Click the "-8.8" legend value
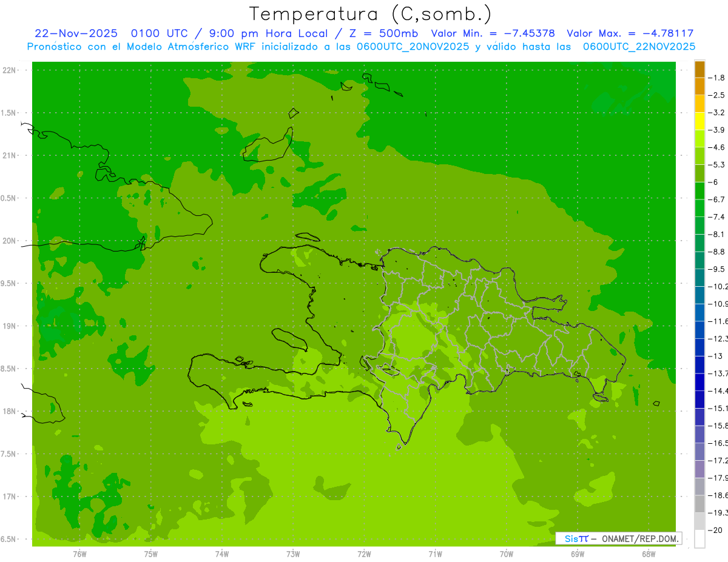Screen dimensions: 728x562 pos(718,252)
